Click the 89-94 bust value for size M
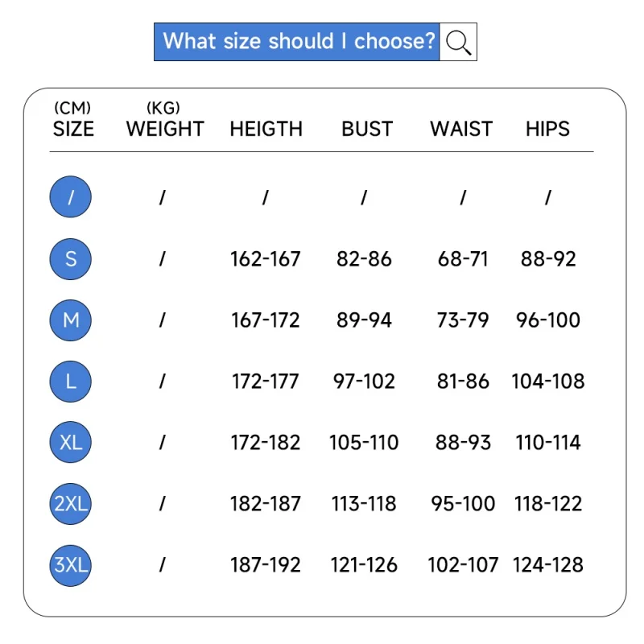 coord(364,320)
